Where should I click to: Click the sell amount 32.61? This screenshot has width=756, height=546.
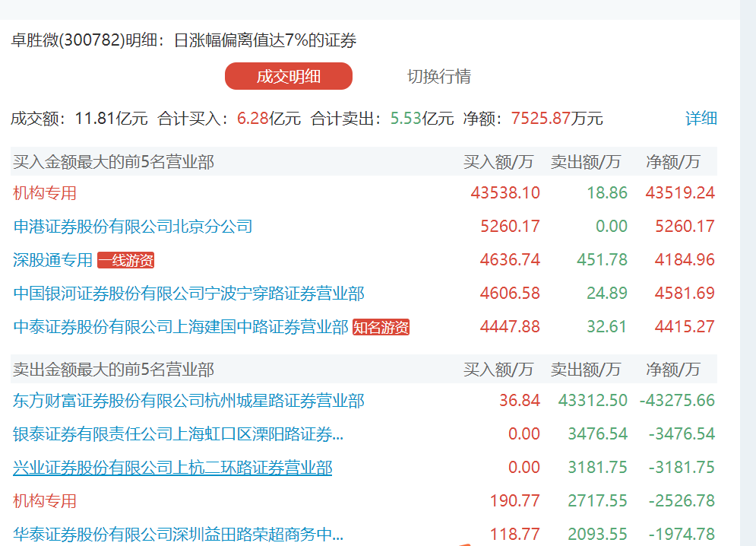tap(606, 327)
